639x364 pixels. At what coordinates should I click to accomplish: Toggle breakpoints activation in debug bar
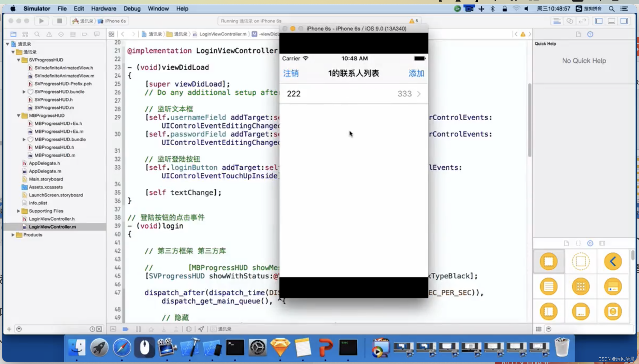tap(125, 329)
